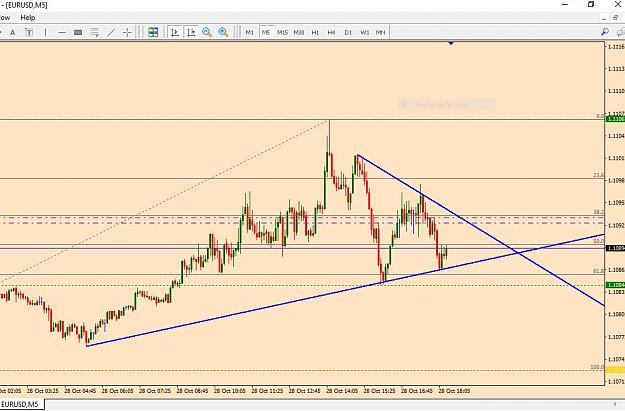Click the yellow price tag

(x=615, y=370)
